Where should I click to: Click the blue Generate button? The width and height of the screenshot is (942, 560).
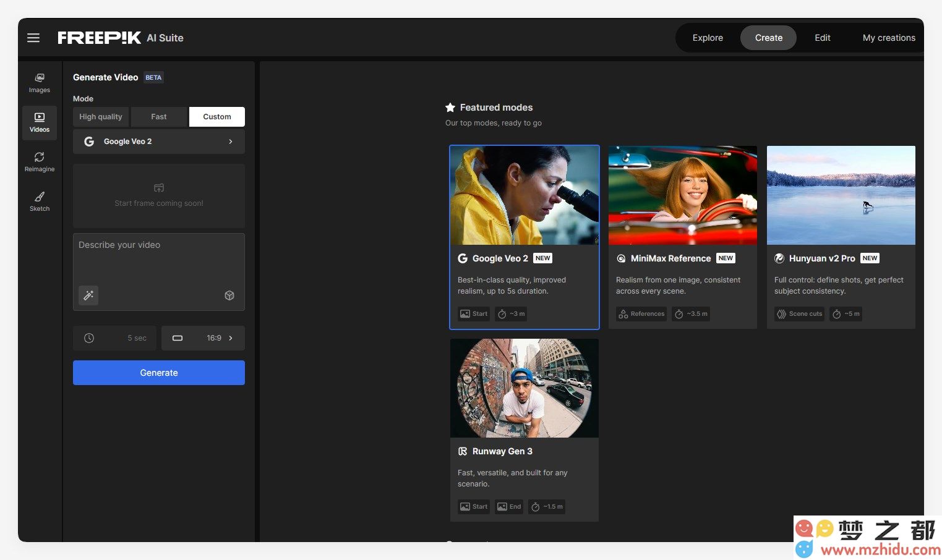click(159, 373)
